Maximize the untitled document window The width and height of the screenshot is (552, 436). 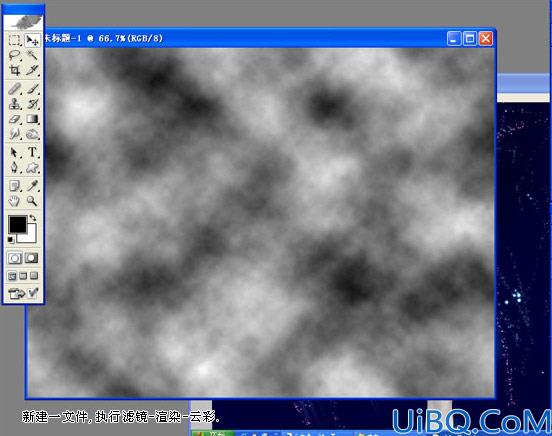(470, 38)
